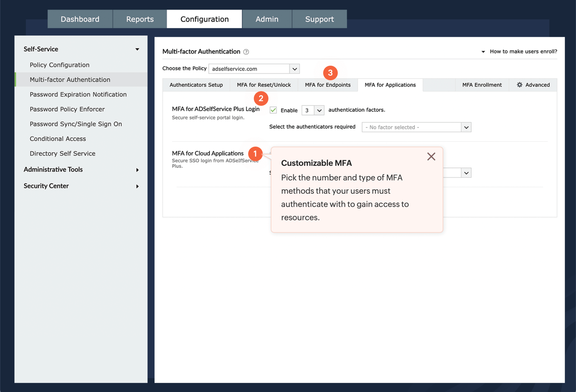Screen dimensions: 576x392
Task: Open the Admin tab
Action: coord(267,19)
